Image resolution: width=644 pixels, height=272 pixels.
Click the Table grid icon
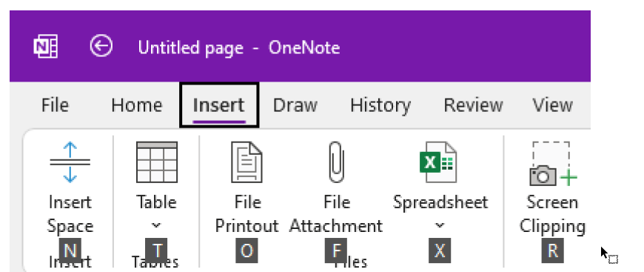point(156,162)
